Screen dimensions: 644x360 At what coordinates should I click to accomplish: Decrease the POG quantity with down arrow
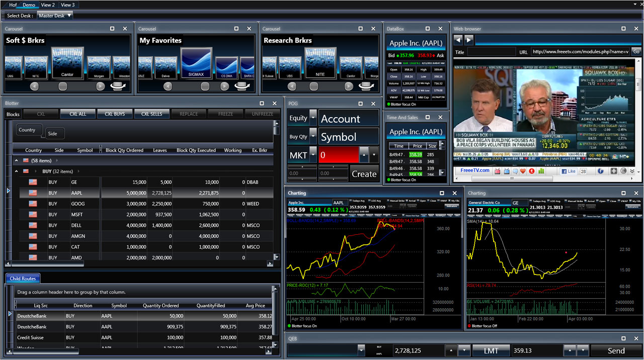373,154
